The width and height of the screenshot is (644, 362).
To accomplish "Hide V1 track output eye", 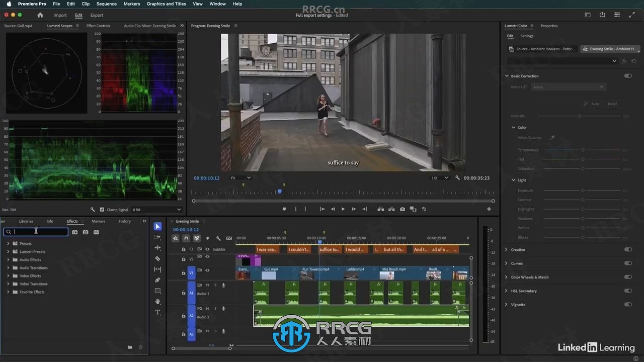I will pos(207,270).
